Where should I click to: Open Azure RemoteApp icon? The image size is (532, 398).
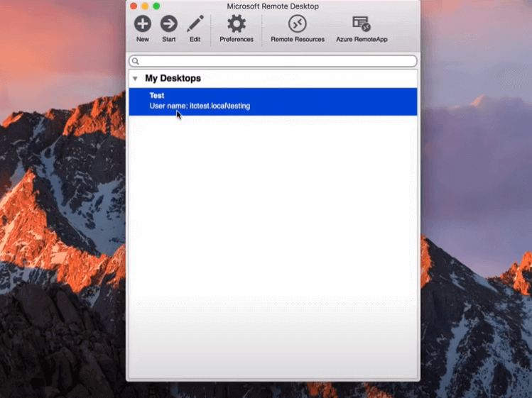362,23
